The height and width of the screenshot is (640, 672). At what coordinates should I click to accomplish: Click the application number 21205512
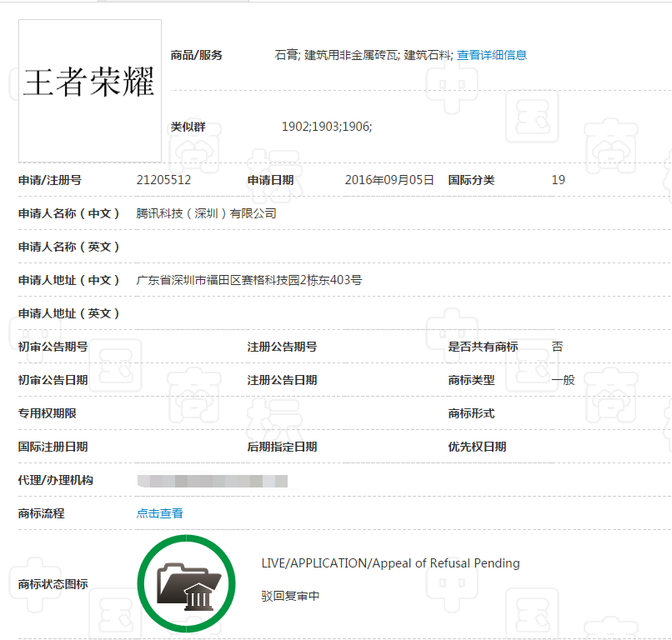(162, 179)
